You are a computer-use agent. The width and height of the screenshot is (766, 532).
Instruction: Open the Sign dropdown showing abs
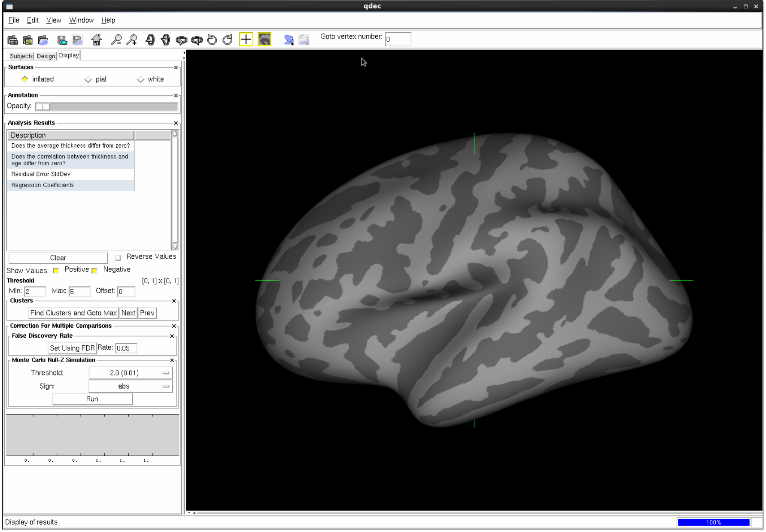130,386
